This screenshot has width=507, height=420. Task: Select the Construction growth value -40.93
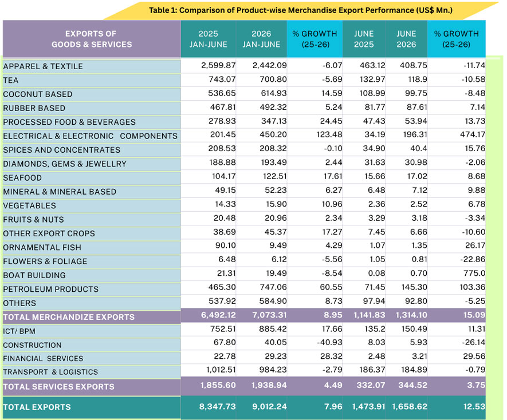tap(329, 342)
